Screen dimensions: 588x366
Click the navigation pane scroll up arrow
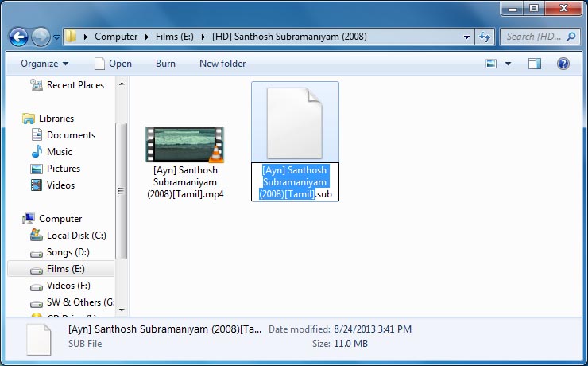122,84
